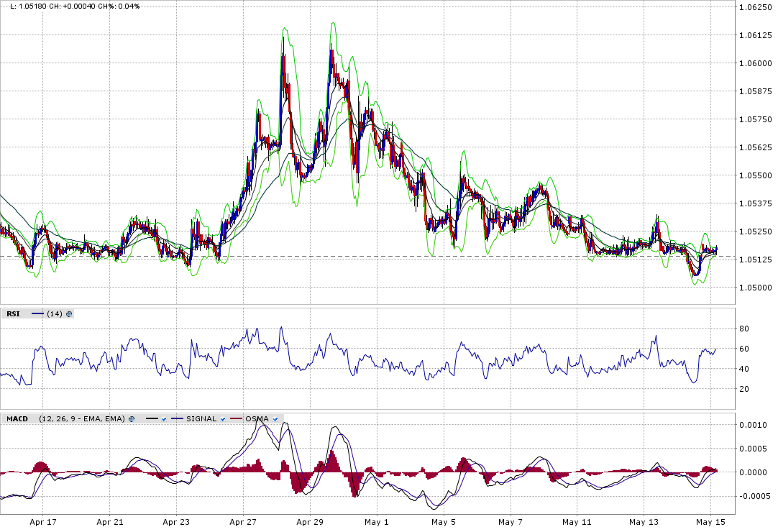
Task: Click the May 5 date axis label
Action: 443,522
